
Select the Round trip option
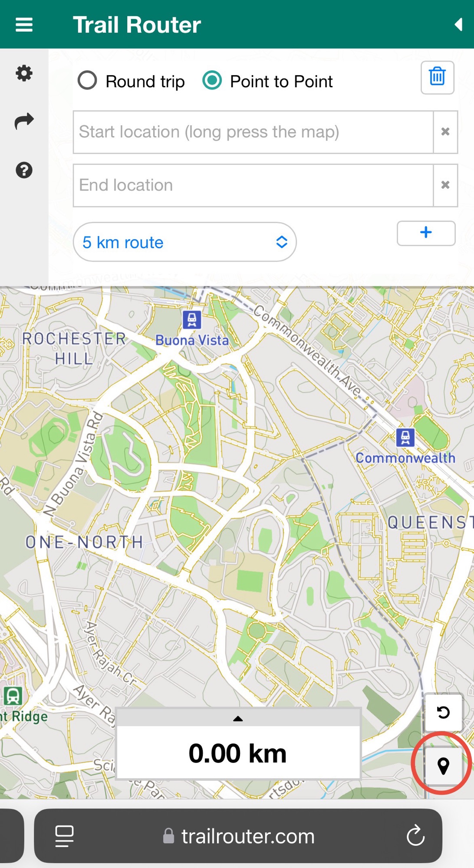pyautogui.click(x=131, y=81)
